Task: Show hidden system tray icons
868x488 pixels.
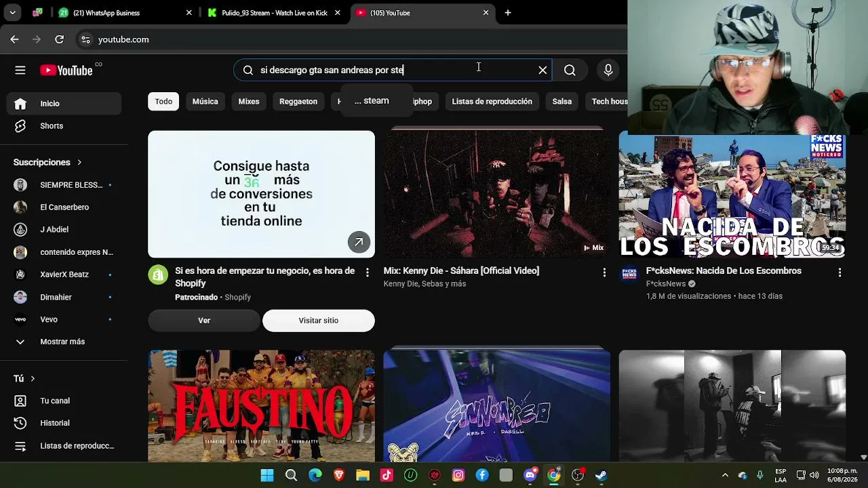Action: [x=725, y=475]
